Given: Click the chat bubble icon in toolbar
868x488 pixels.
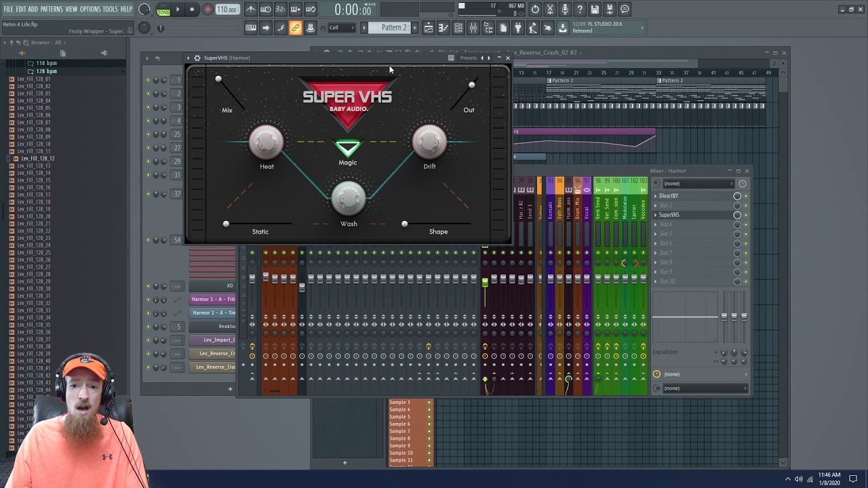Looking at the screenshot, I should coord(625,9).
